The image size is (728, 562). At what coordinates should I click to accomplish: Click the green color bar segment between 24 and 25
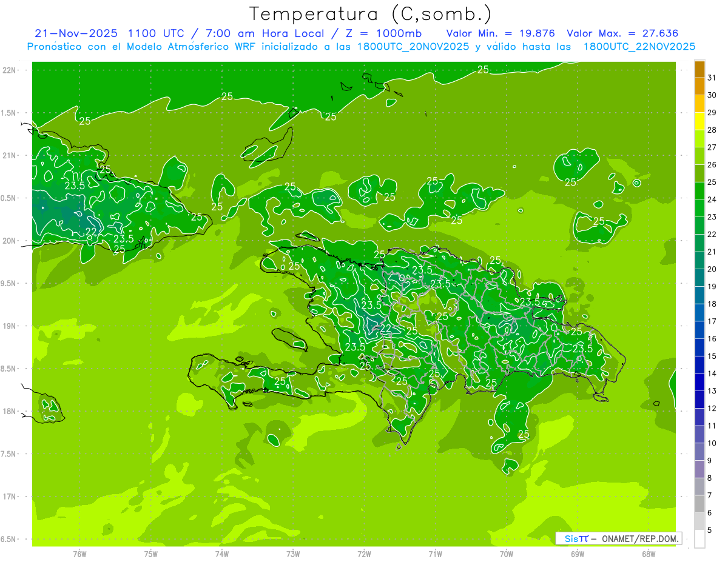point(699,191)
